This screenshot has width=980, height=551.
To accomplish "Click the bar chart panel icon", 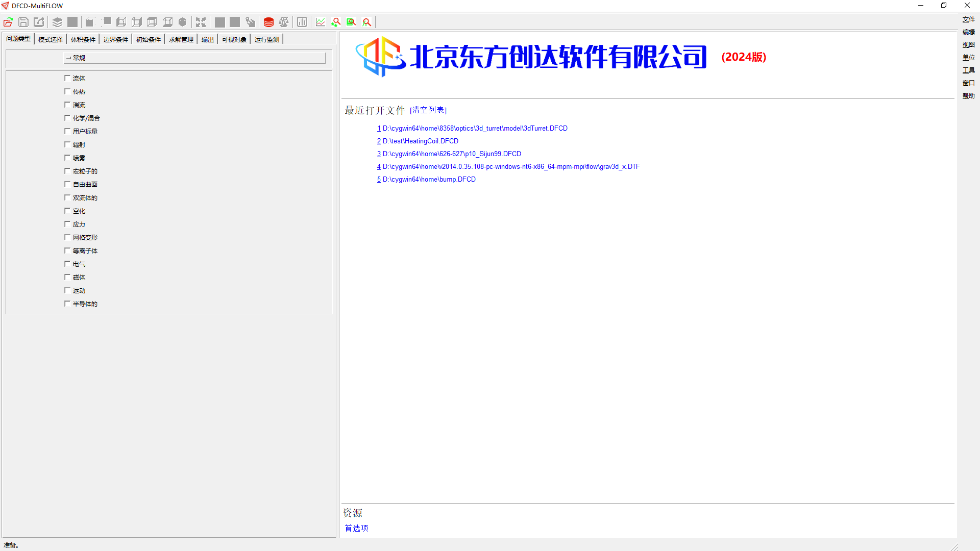I will click(302, 22).
